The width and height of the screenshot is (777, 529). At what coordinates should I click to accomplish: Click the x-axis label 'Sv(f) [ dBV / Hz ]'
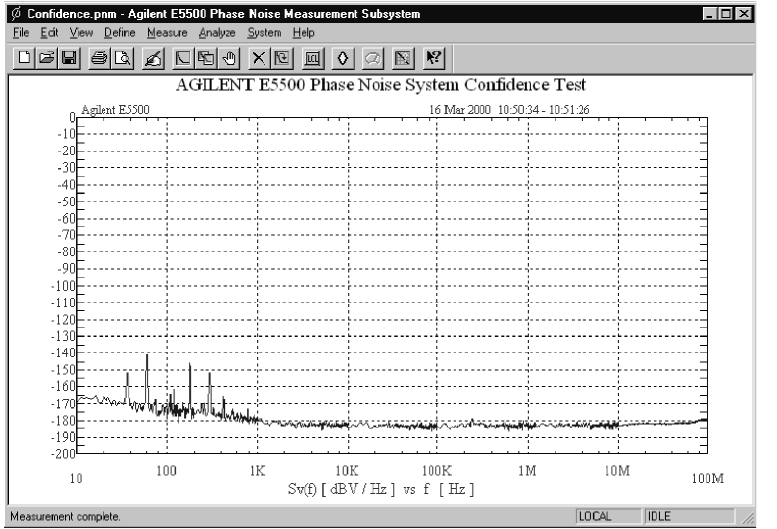[341, 489]
